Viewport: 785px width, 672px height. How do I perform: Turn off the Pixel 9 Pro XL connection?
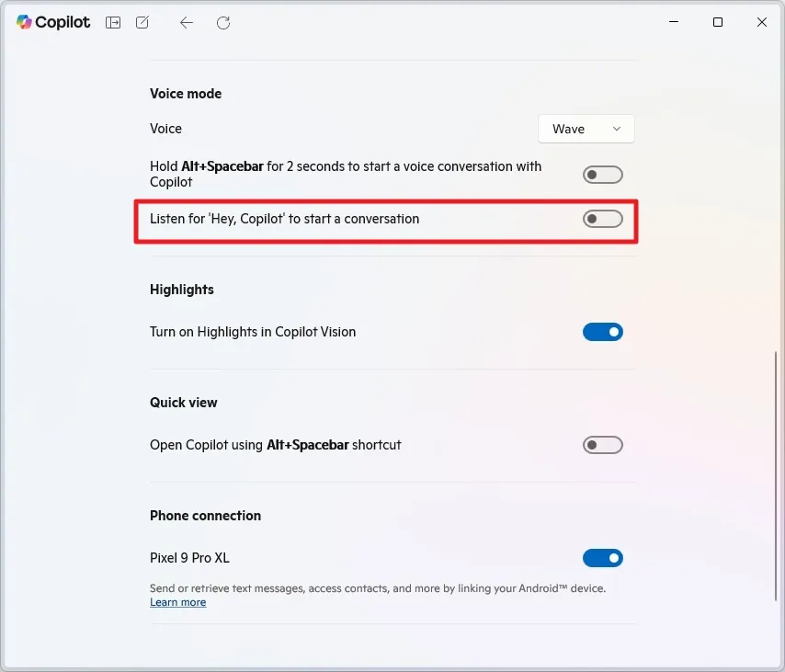point(603,558)
